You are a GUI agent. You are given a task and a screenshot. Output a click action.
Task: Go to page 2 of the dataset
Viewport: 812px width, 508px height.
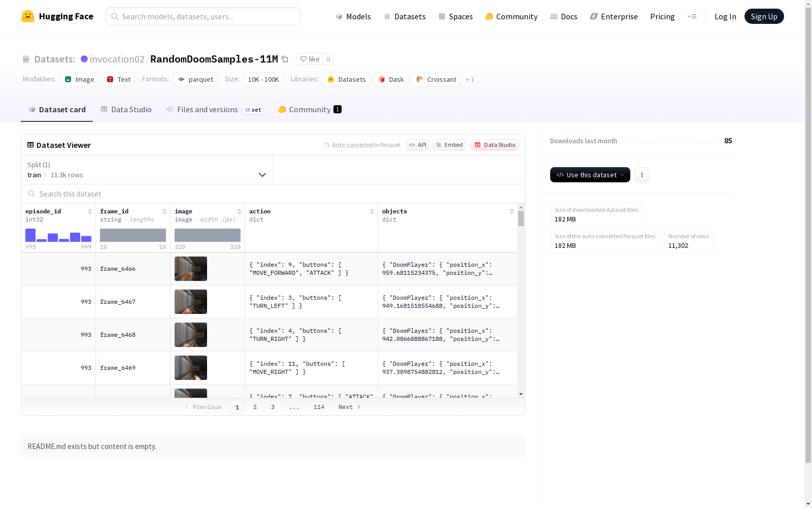pos(255,407)
